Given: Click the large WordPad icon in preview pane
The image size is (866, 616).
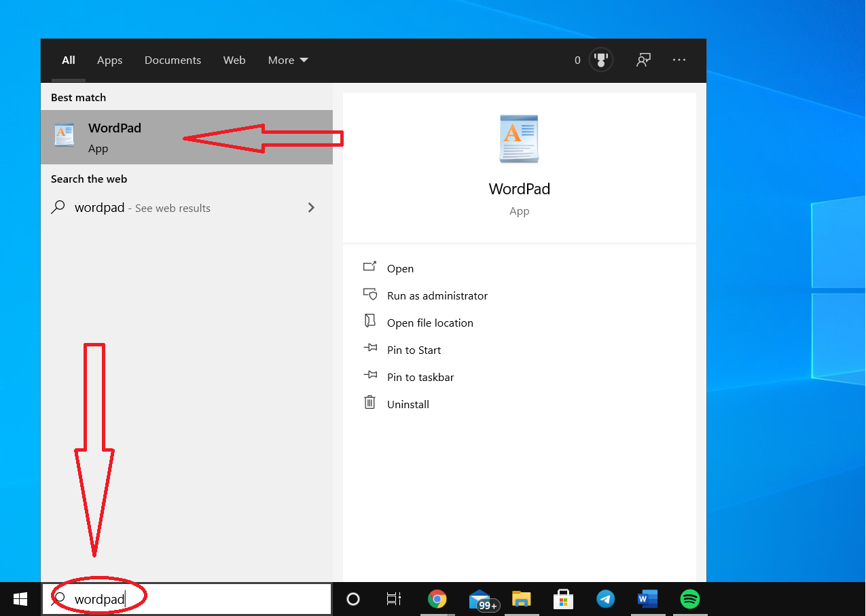Looking at the screenshot, I should click(519, 139).
